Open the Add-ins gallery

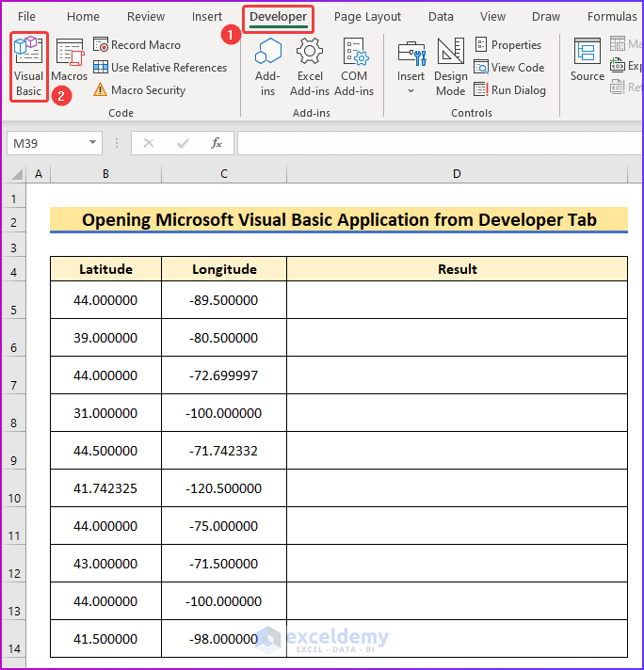(267, 67)
